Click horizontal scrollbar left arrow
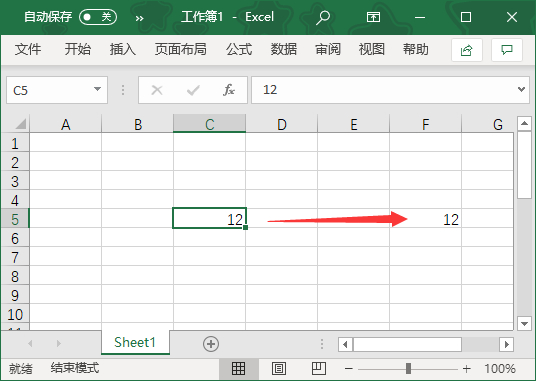 345,344
